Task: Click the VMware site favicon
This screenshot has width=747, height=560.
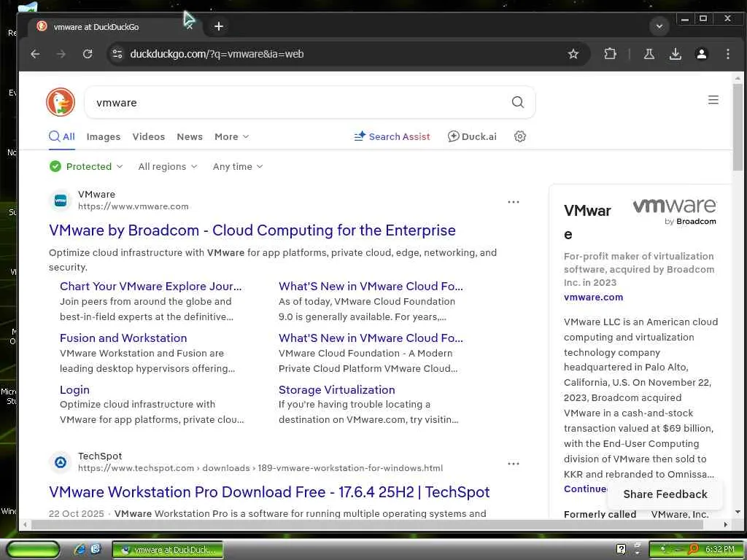Action: click(61, 201)
